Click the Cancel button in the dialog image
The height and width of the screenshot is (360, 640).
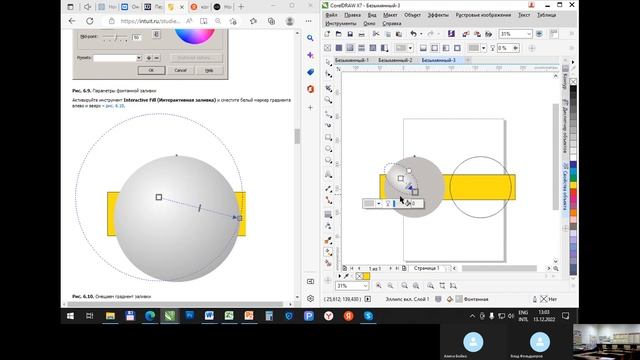coord(180,70)
